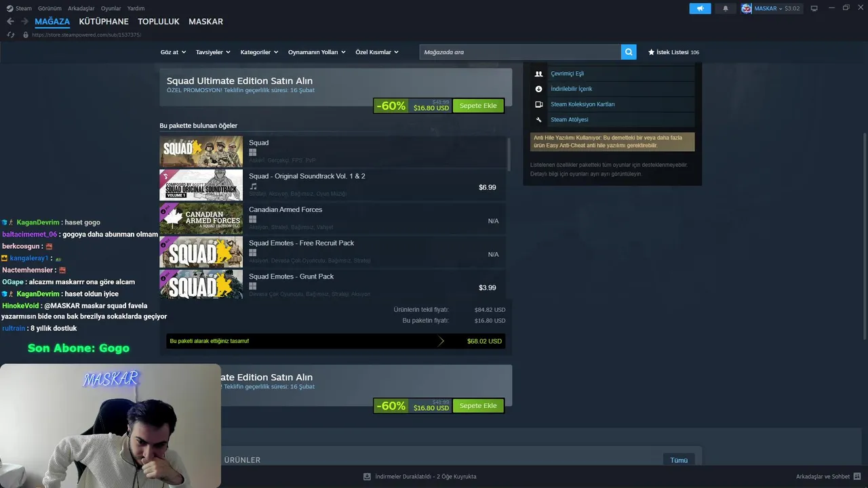Click the MASKAR account avatar
The width and height of the screenshot is (868, 488).
(x=747, y=8)
